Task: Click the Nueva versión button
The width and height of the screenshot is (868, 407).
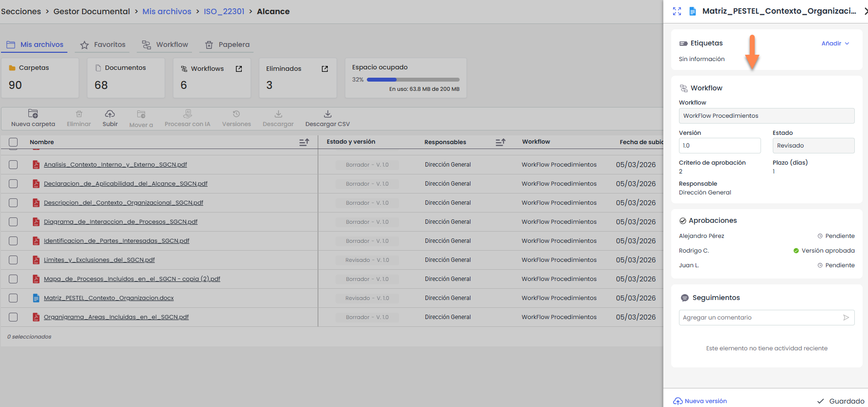Action: (700, 401)
